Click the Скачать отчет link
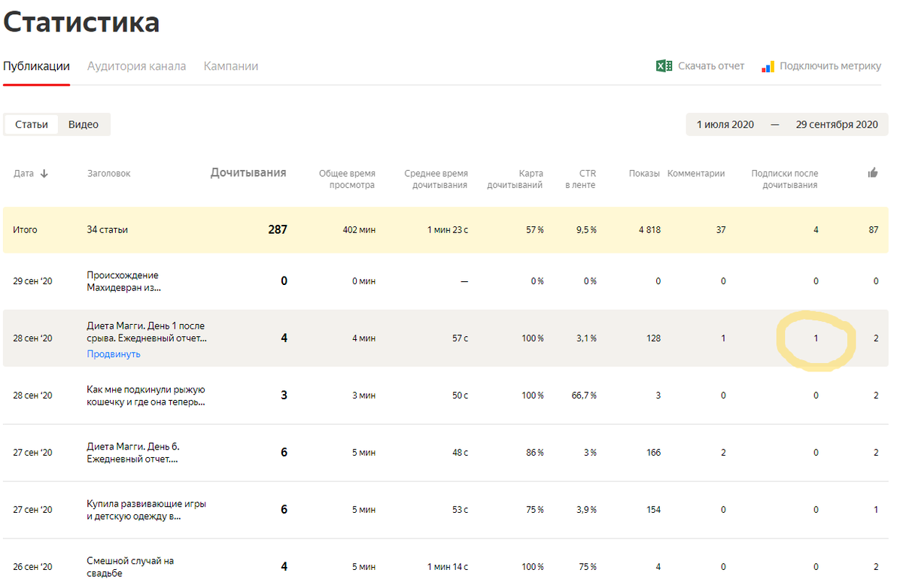Screen dimensions: 903x588 (711, 66)
